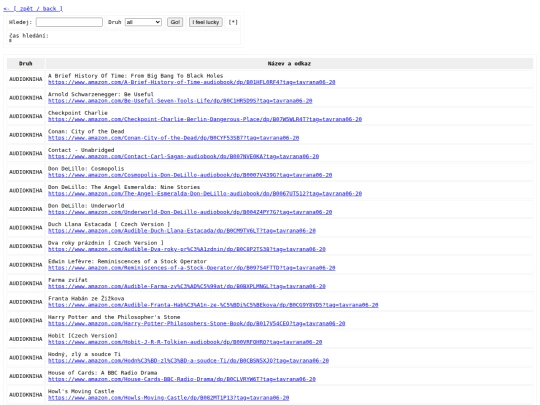Select title text 'Franta Habán ze Žižkova'

point(86,299)
